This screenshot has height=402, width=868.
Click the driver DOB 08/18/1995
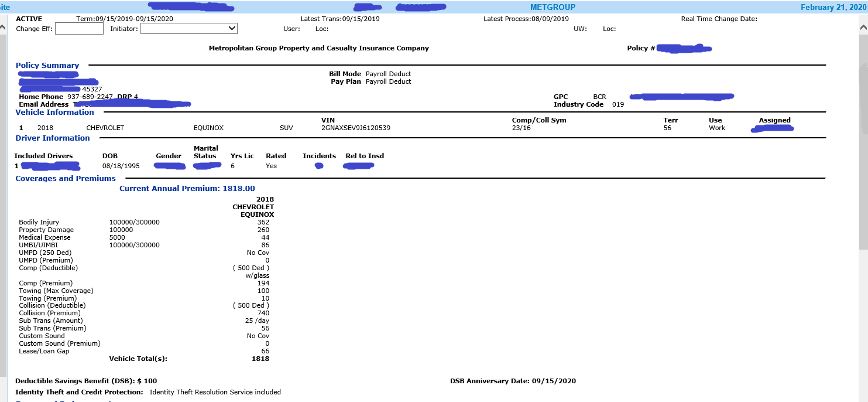click(x=121, y=166)
